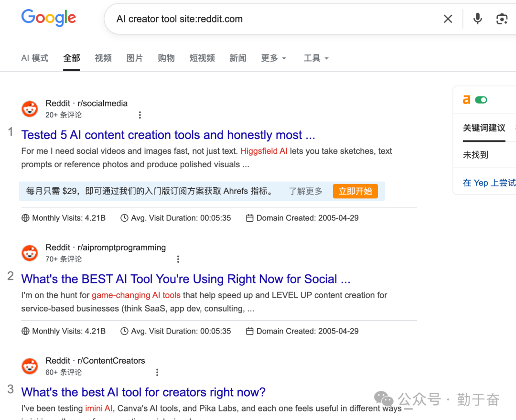Screen dimensions: 516x420
Task: Click 'Avg. Visit Duration: 00:05:35' under first result
Action: coord(181,218)
